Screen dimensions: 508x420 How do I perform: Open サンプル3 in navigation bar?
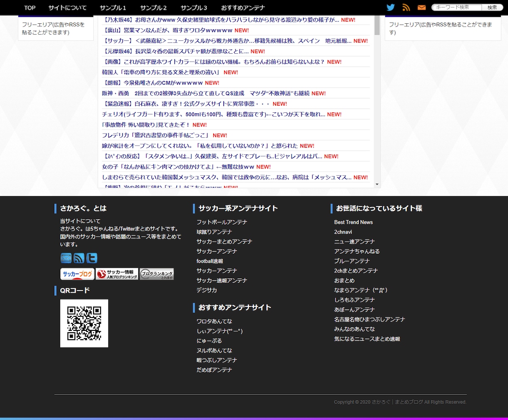point(194,7)
